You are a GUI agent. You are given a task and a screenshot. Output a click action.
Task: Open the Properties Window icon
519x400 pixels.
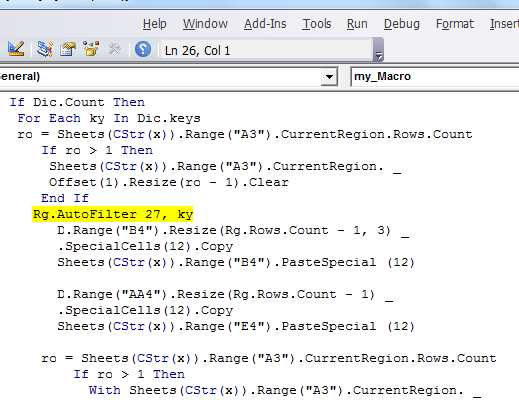coord(68,49)
